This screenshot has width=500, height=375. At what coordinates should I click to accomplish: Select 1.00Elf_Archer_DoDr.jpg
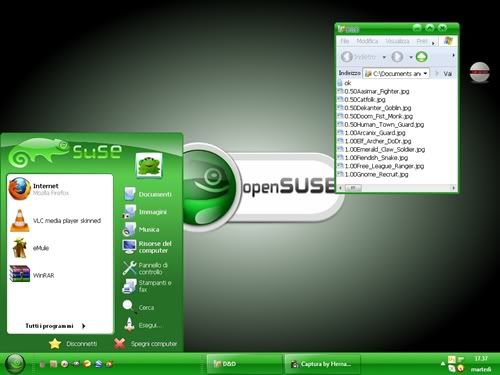374,141
